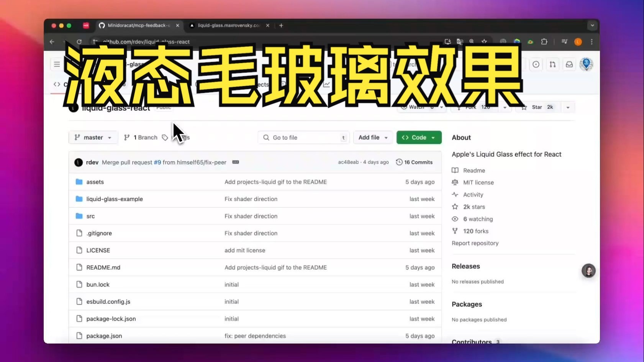Open the Activity link in About

coord(473,195)
